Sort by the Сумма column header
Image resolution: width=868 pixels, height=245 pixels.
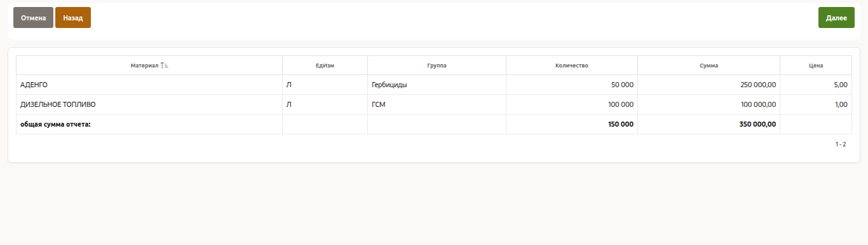click(x=709, y=66)
